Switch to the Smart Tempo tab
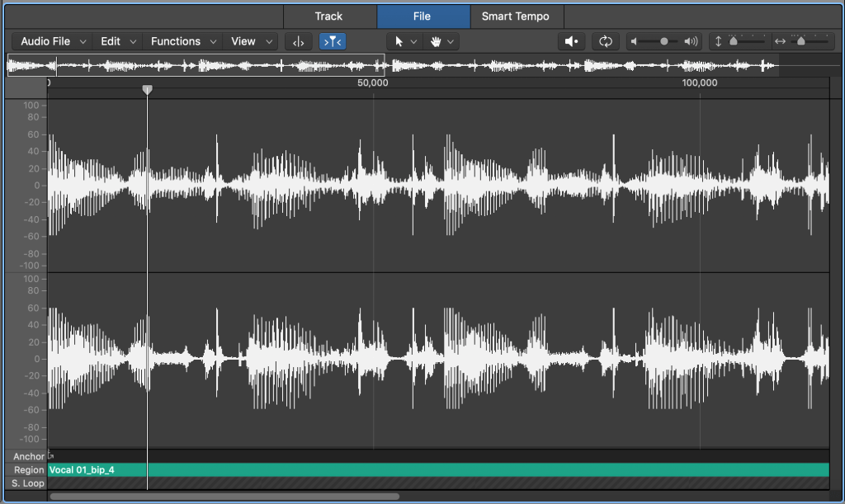The image size is (845, 504). pyautogui.click(x=516, y=16)
